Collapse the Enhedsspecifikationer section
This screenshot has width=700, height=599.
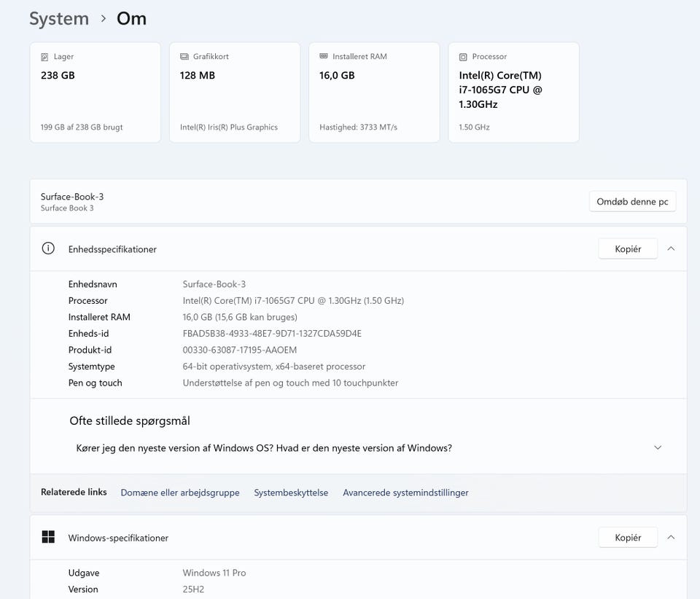pyautogui.click(x=671, y=248)
